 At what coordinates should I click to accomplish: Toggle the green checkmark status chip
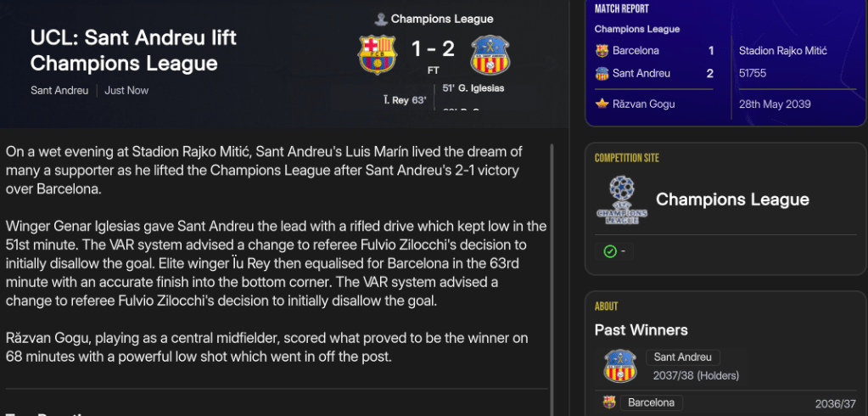(613, 251)
